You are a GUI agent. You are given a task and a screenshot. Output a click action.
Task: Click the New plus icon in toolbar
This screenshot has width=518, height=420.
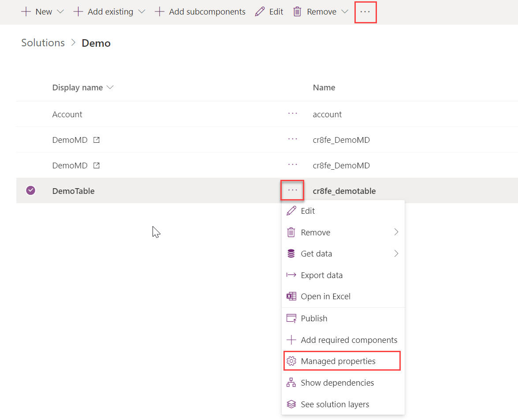click(26, 11)
